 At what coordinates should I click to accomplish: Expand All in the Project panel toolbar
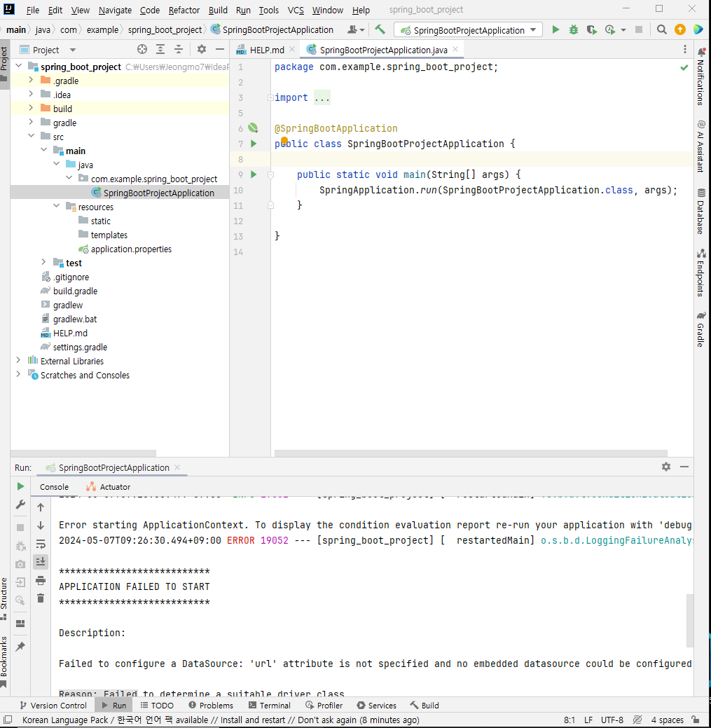tap(160, 49)
